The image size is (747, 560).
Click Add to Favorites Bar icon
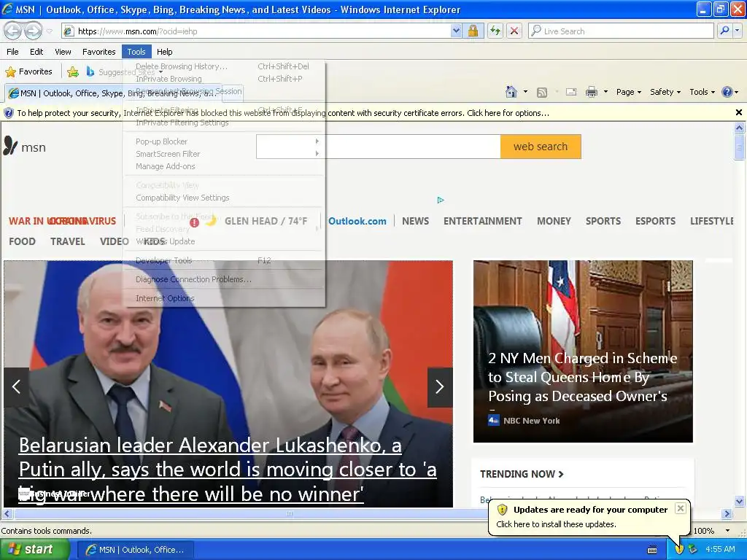pyautogui.click(x=73, y=72)
